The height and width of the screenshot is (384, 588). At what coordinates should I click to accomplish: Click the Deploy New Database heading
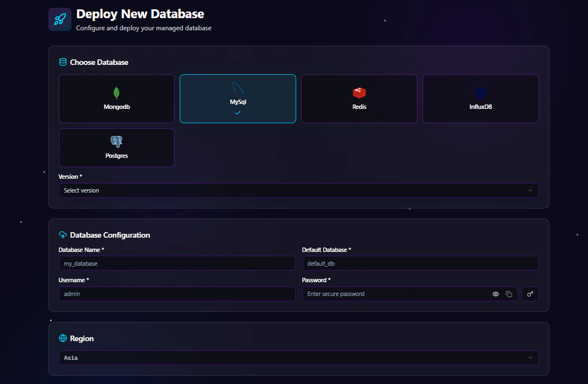click(x=140, y=14)
